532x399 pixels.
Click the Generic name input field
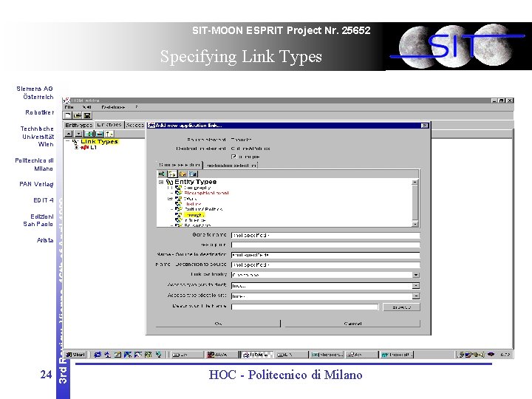325,235
